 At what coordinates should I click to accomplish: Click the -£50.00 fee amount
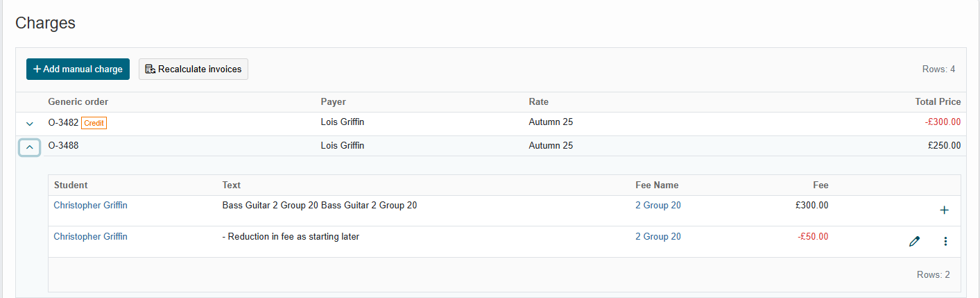(x=813, y=237)
